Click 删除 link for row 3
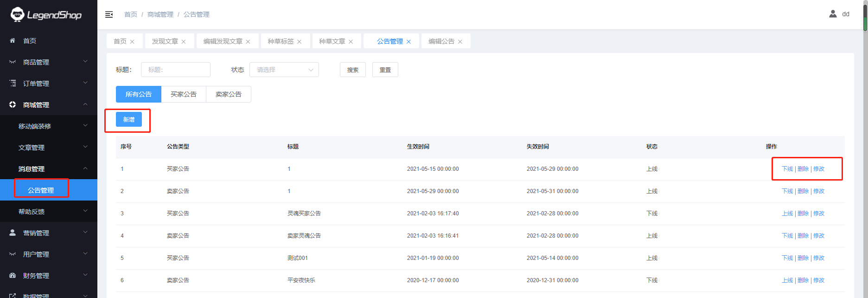 click(803, 214)
